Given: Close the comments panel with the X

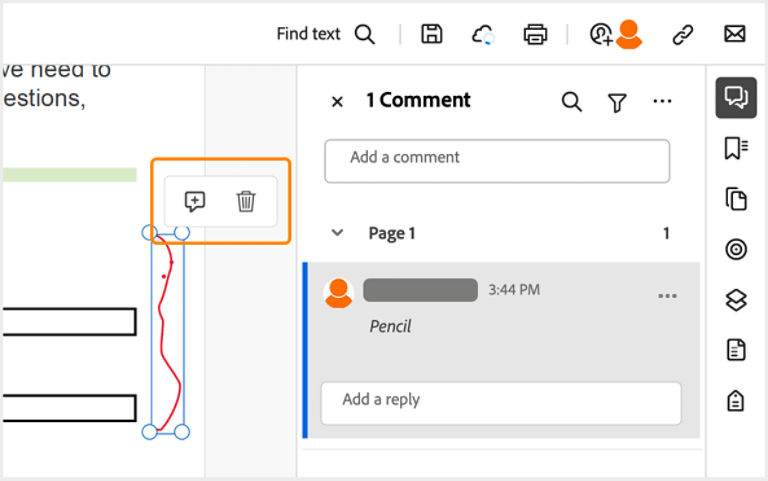Looking at the screenshot, I should point(337,101).
